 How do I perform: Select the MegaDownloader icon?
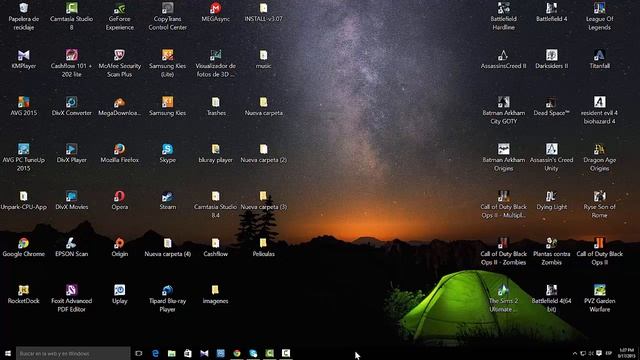pos(120,106)
